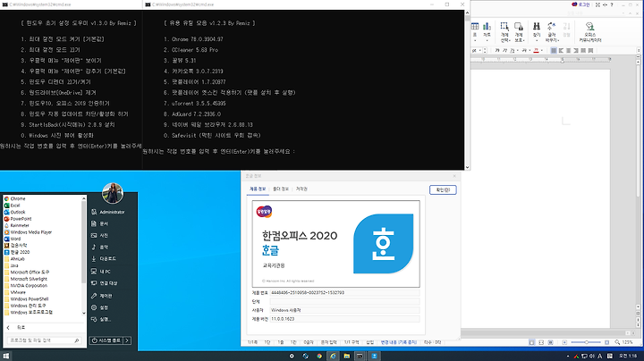644x361 pixels.
Task: Open Rainmeter from Start menu list
Action: point(17,225)
